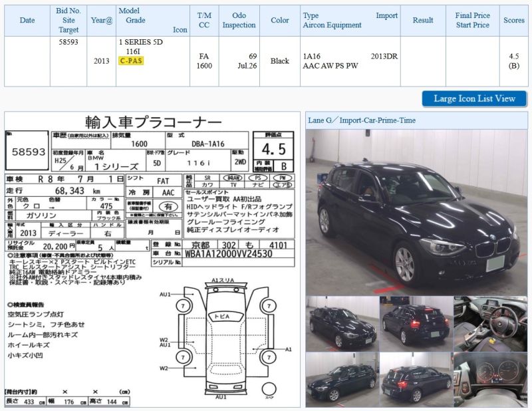Click the Date column header

(27, 20)
